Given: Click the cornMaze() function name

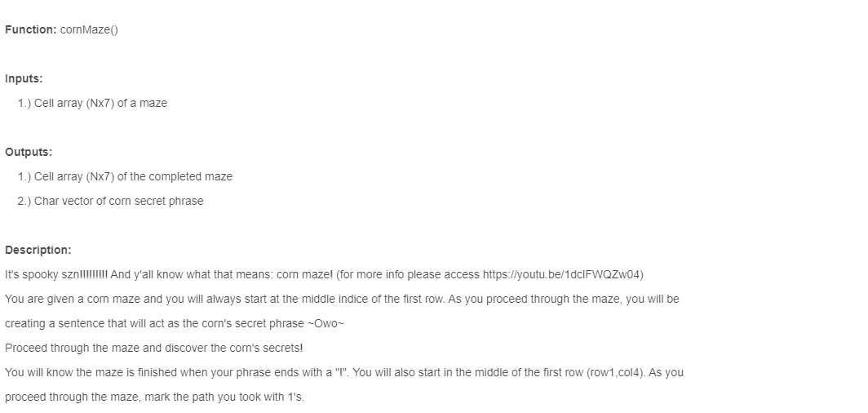Looking at the screenshot, I should (89, 30).
